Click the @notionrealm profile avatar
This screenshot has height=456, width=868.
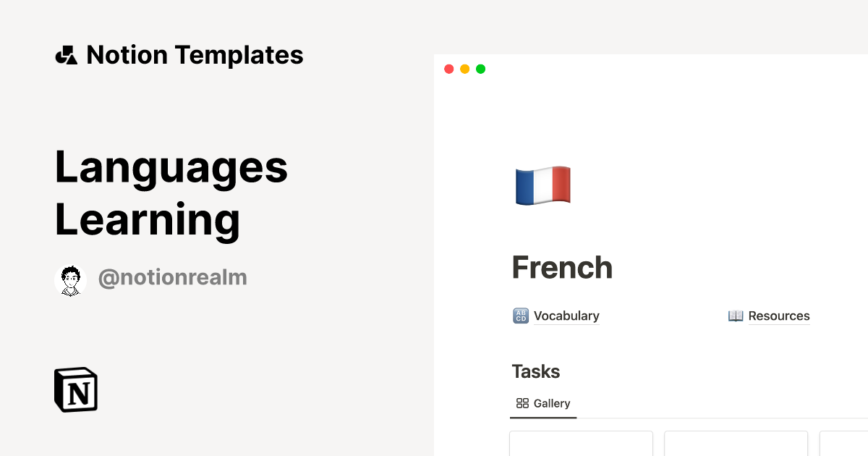pyautogui.click(x=70, y=278)
